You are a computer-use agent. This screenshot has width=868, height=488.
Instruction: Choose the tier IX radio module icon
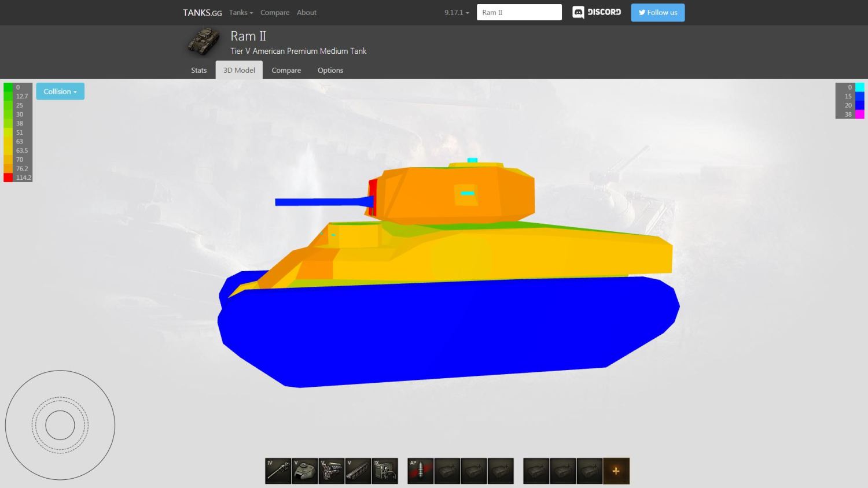[385, 471]
